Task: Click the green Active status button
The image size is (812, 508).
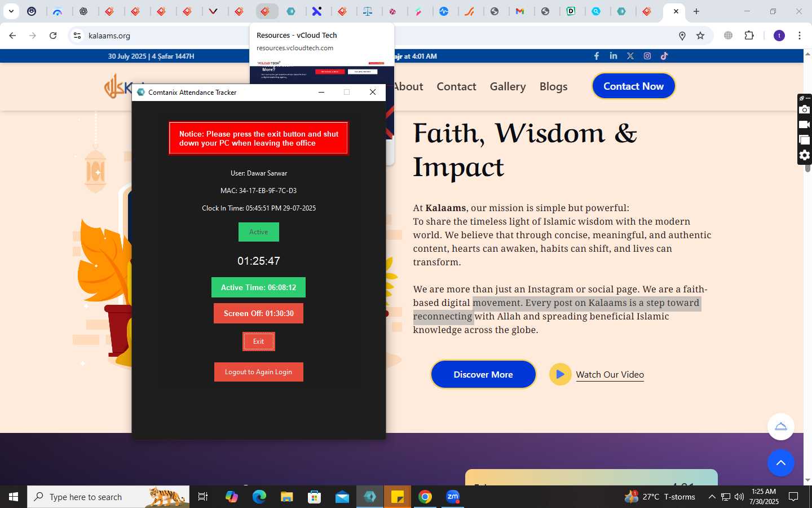Action: point(258,232)
